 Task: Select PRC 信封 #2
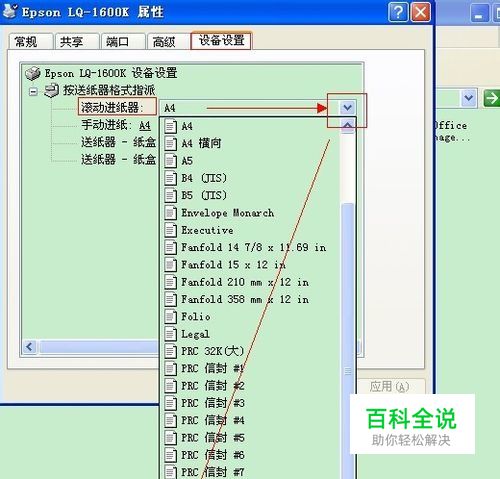pos(251,386)
